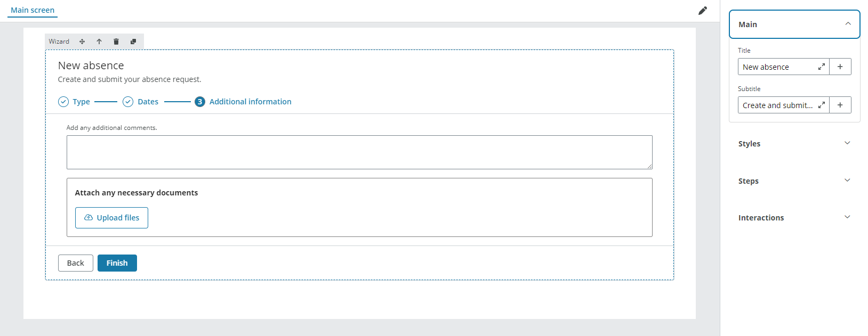The height and width of the screenshot is (336, 868).
Task: Delete the Wizard using the trash icon
Action: point(116,41)
